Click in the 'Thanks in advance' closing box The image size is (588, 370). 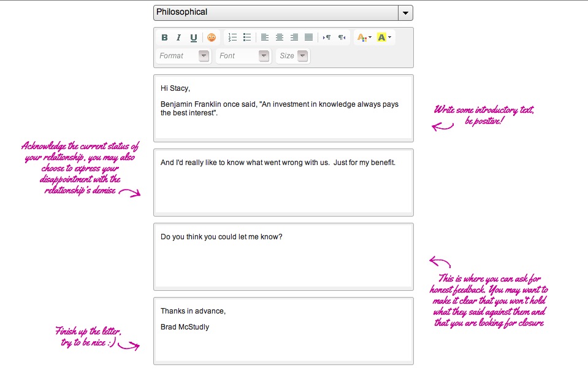[x=283, y=331]
